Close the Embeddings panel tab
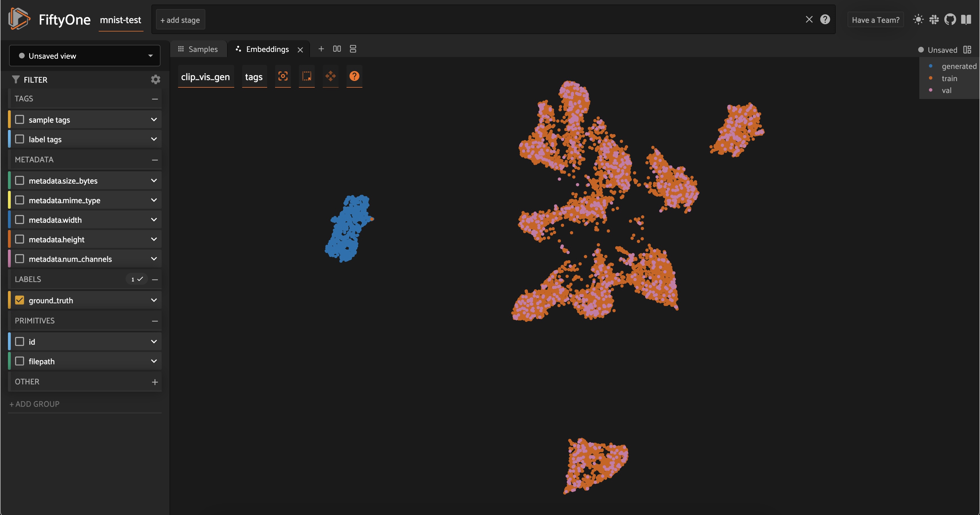This screenshot has width=980, height=515. (300, 50)
